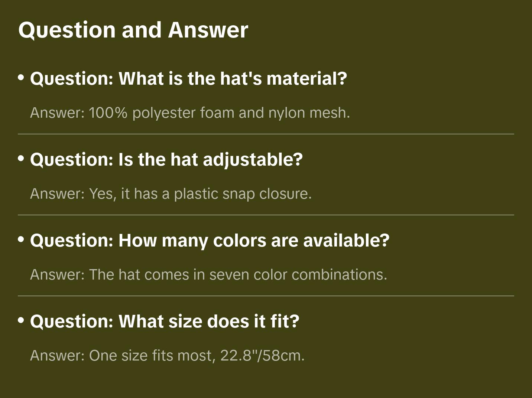Viewport: 532px width, 398px height.
Task: Select the "What is the hat's material?" question
Action: point(188,79)
